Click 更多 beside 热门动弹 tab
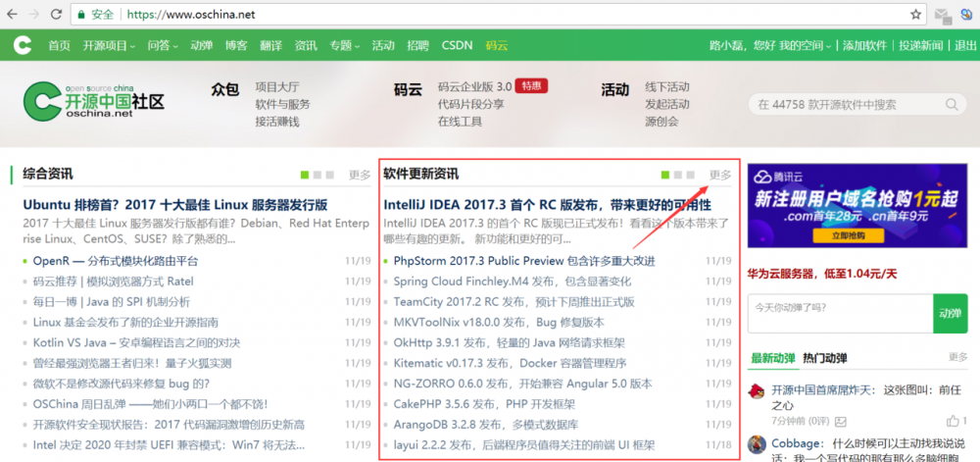Screen dimensions: 980x462 [957, 357]
